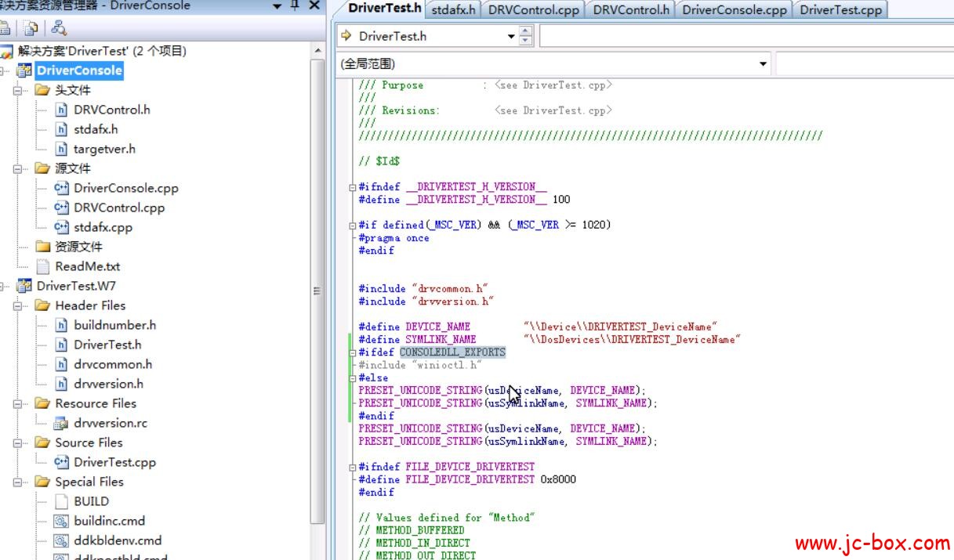
Task: Click the Show All Files toolbar icon
Action: tap(31, 28)
